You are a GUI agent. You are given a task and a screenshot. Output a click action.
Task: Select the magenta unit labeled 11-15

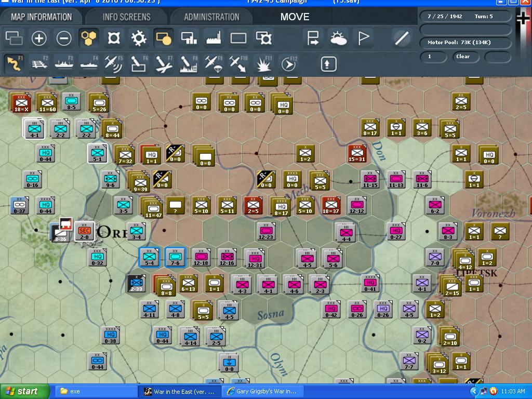[x=370, y=179]
